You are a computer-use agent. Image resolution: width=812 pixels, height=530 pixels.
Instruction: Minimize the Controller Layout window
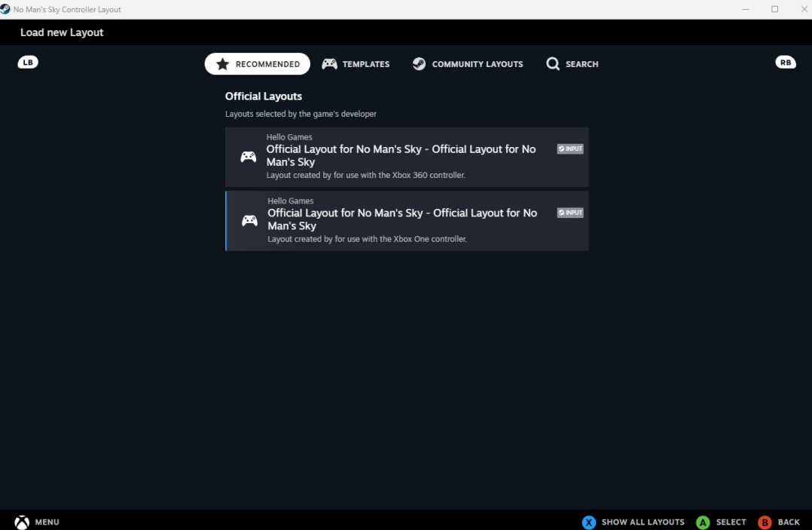[x=746, y=9]
